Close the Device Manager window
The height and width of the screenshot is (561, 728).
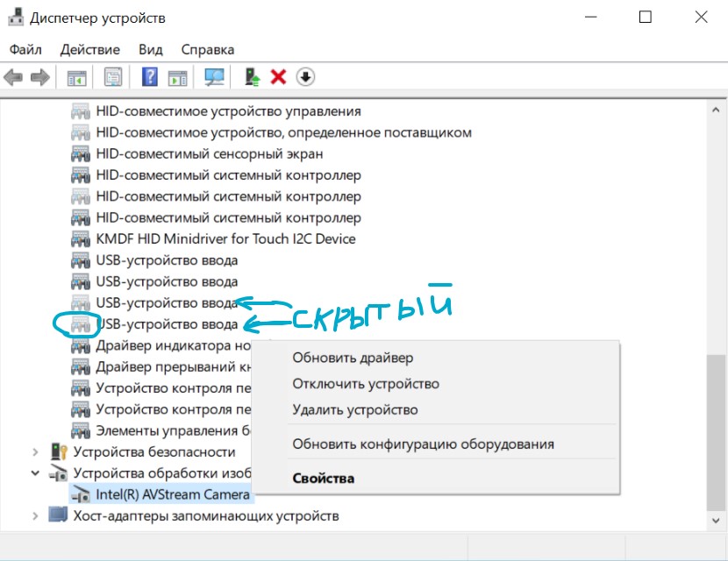tap(701, 18)
